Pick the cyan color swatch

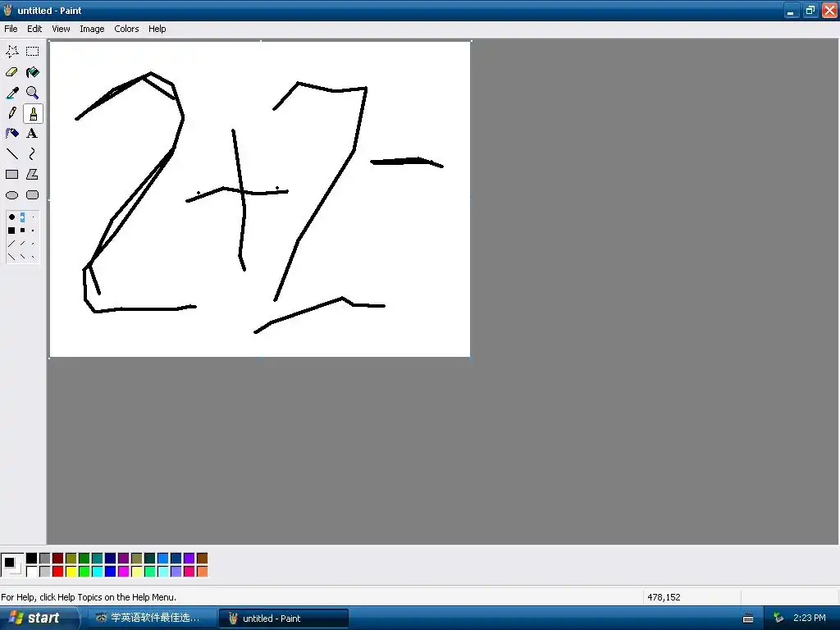tap(98, 572)
